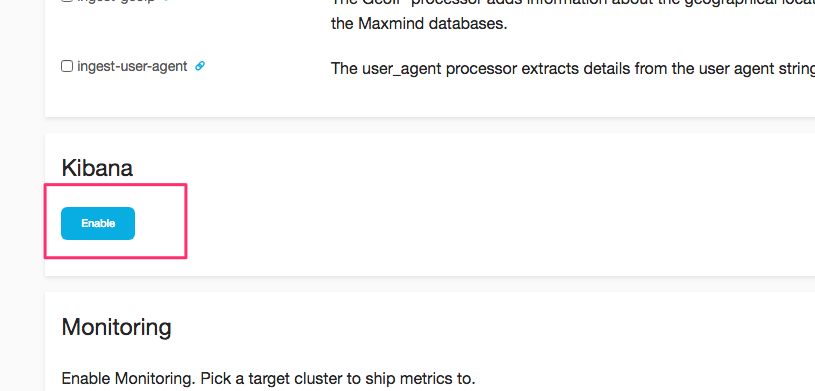Click the pink highlight box border around Enable

click(x=115, y=184)
